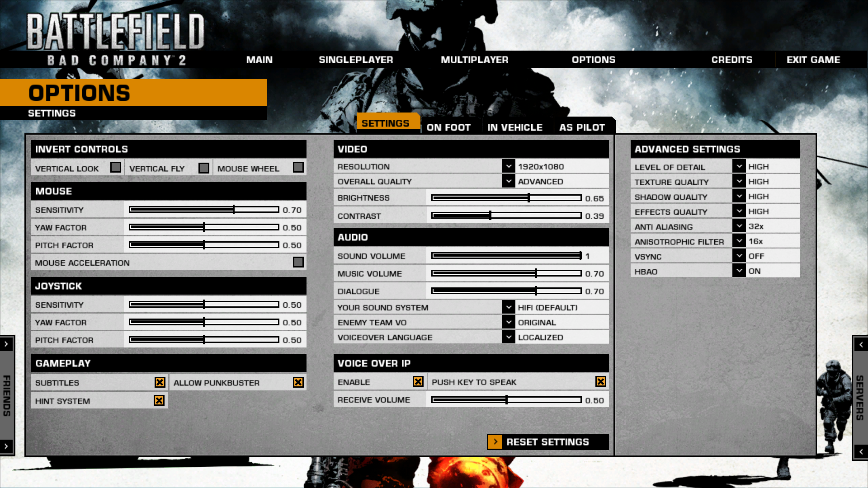
Task: Switch to the MULTIPLAYER tab
Action: [x=475, y=59]
